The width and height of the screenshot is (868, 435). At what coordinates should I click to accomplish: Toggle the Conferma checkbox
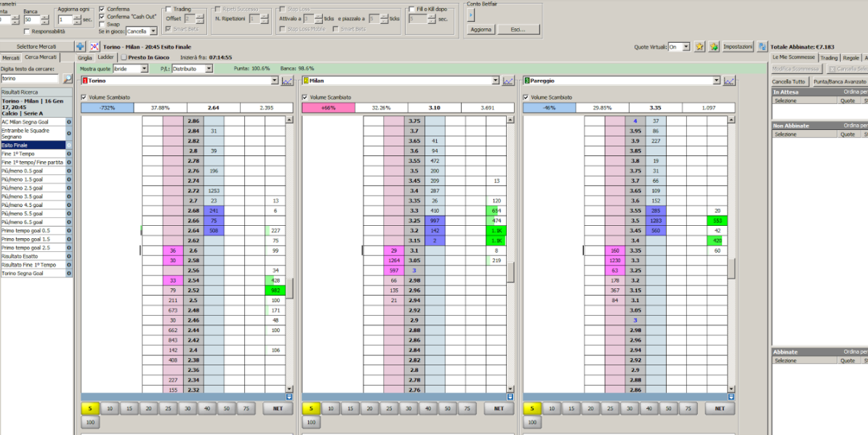pos(102,9)
